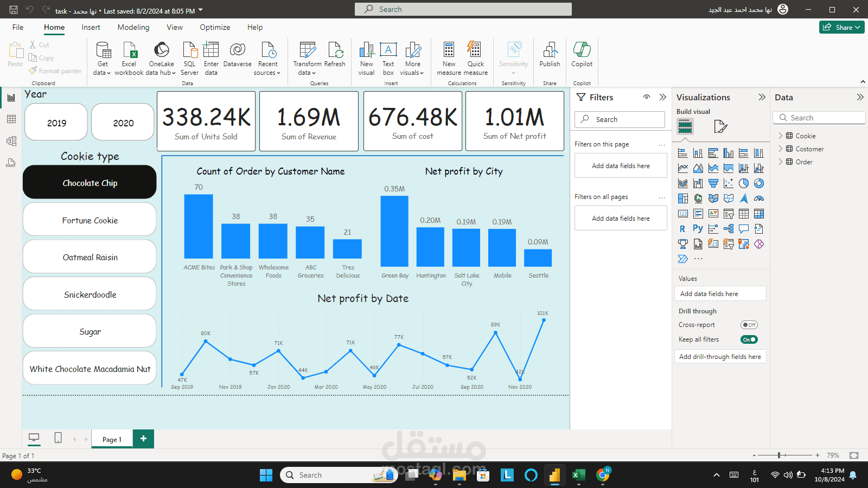The height and width of the screenshot is (488, 868).
Task: Open the Enter data tool
Action: click(x=211, y=59)
